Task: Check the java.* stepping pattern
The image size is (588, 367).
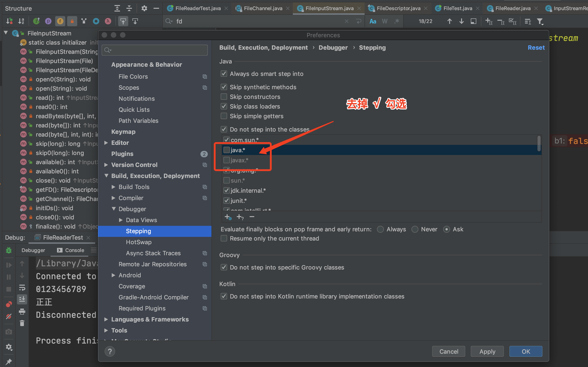Action: 226,150
